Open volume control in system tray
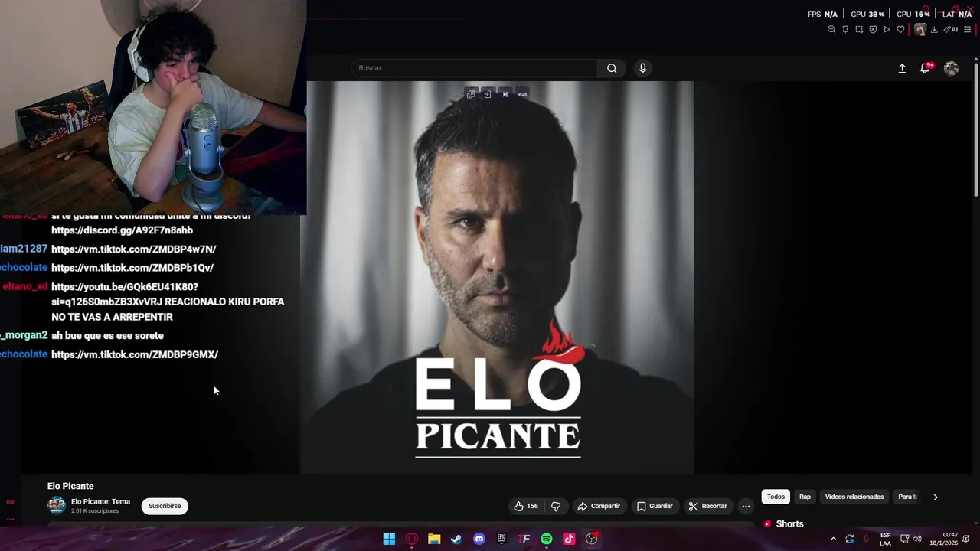Screen dimensions: 980x551 pos(917,539)
